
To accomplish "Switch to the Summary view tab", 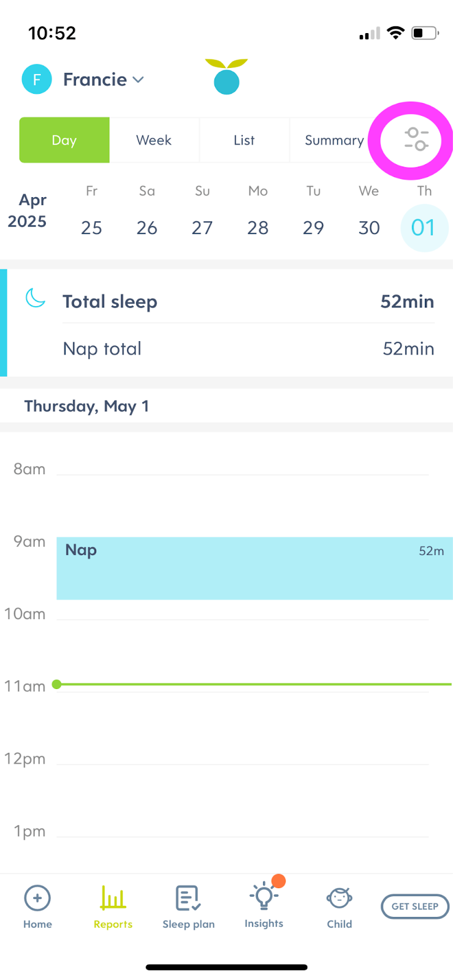I will (334, 140).
